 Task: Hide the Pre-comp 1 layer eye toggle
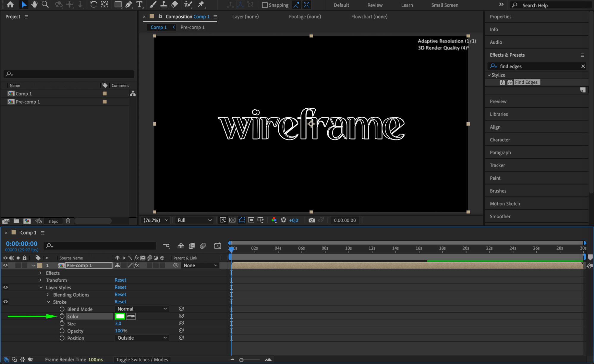[x=5, y=265]
